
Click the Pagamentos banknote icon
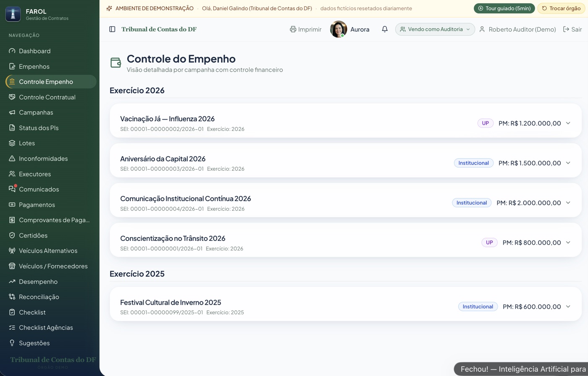pos(12,205)
